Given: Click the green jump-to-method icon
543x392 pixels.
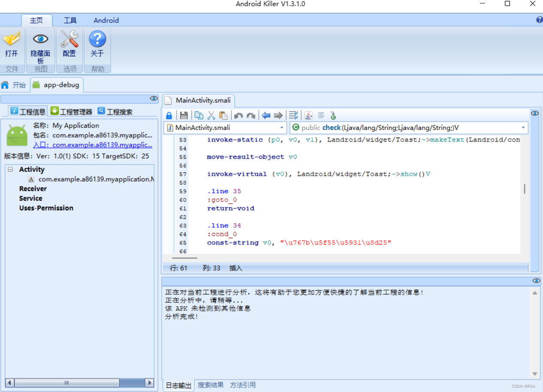Looking at the screenshot, I should point(333,115).
